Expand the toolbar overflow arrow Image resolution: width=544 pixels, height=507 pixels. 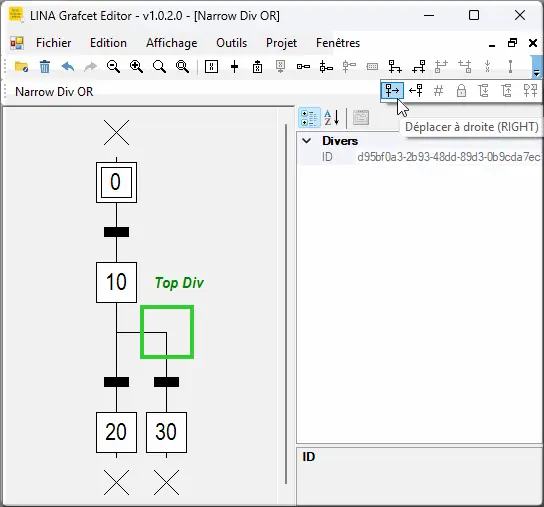pyautogui.click(x=536, y=67)
